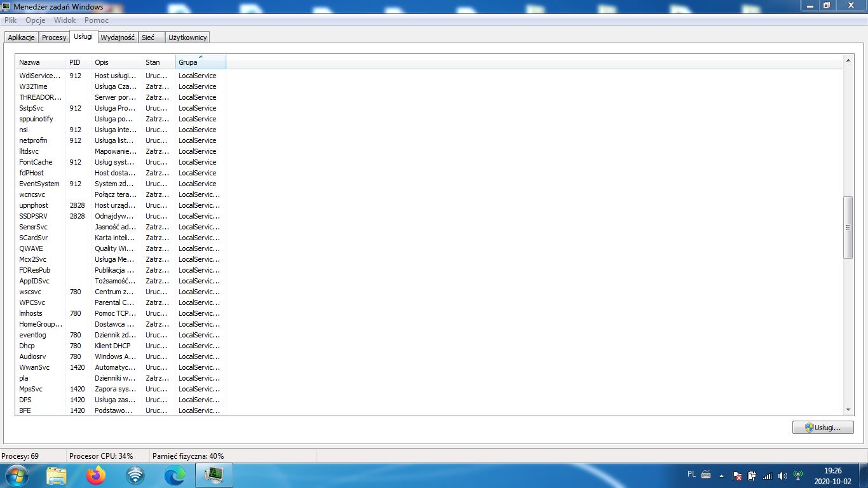This screenshot has width=868, height=488.
Task: Open the Widok menu
Action: tap(65, 20)
